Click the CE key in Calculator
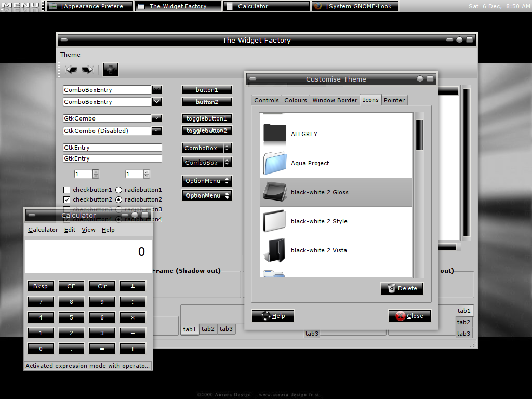Viewport: 532px width, 399px height. [x=71, y=286]
